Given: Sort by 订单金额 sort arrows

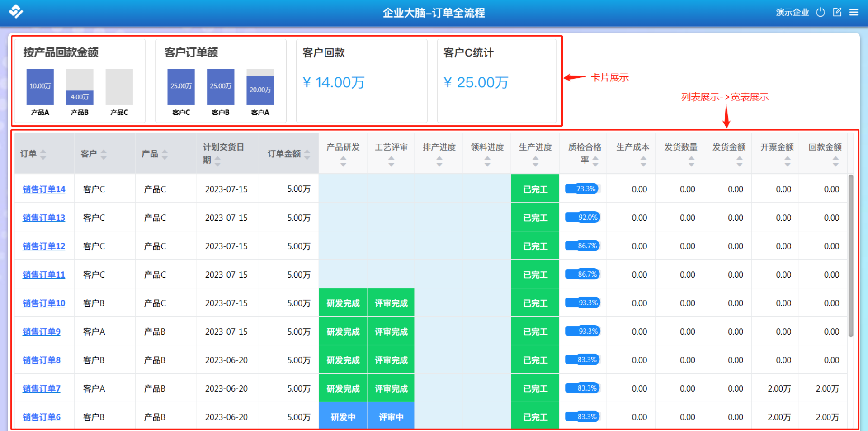Looking at the screenshot, I should click(x=307, y=154).
